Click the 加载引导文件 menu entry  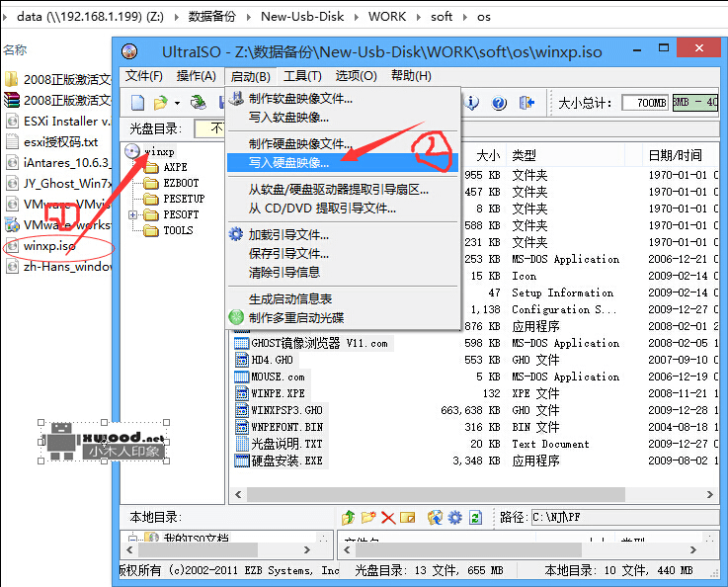click(288, 235)
